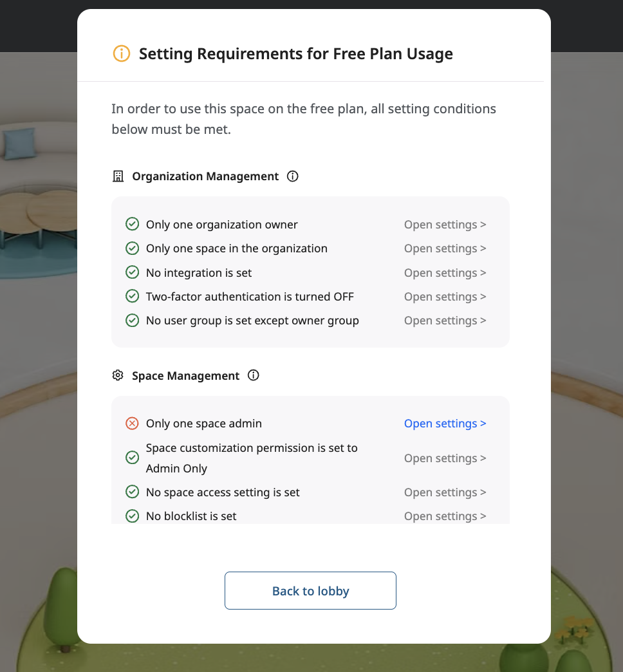
Task: Click the orange info icon beside dialog title
Action: [x=121, y=53]
